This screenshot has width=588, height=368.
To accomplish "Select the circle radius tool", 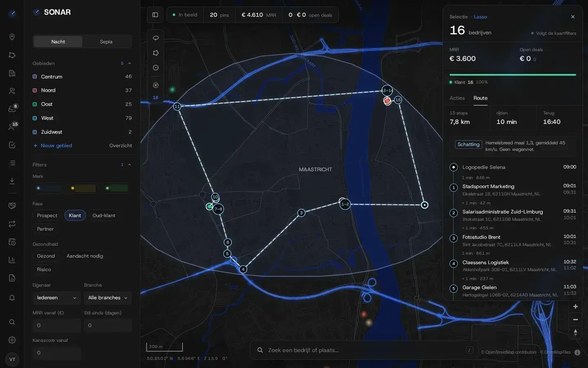I will click(x=156, y=68).
